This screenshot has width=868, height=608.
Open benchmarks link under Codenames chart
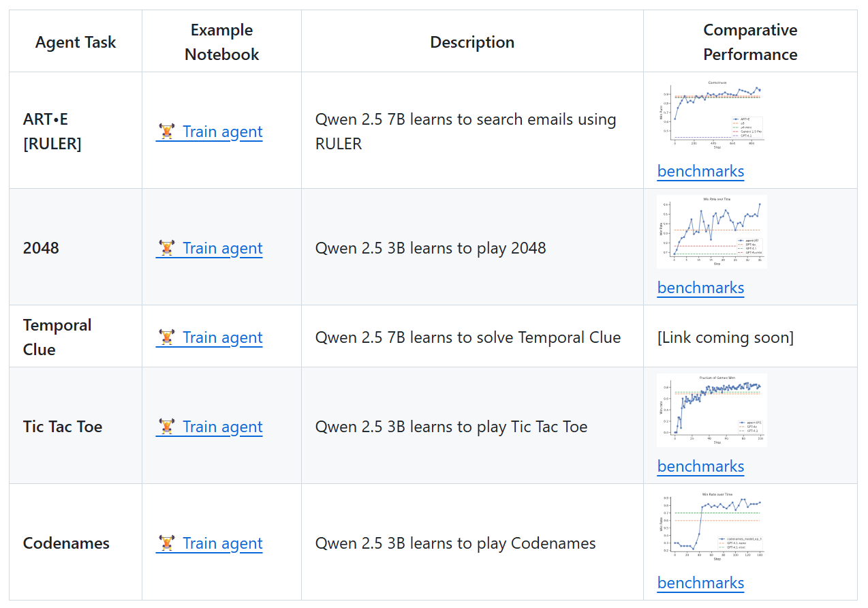(x=700, y=583)
